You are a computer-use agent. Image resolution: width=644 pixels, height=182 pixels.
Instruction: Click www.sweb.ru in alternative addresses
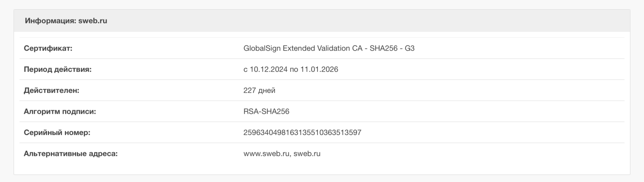point(266,154)
